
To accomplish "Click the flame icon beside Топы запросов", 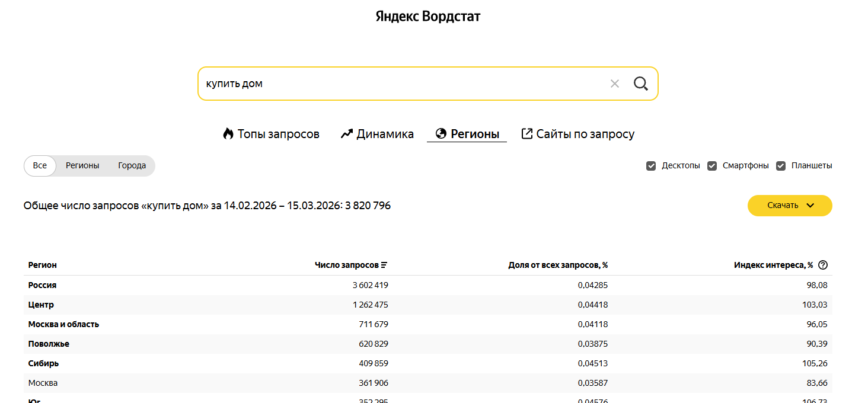I will tap(228, 134).
